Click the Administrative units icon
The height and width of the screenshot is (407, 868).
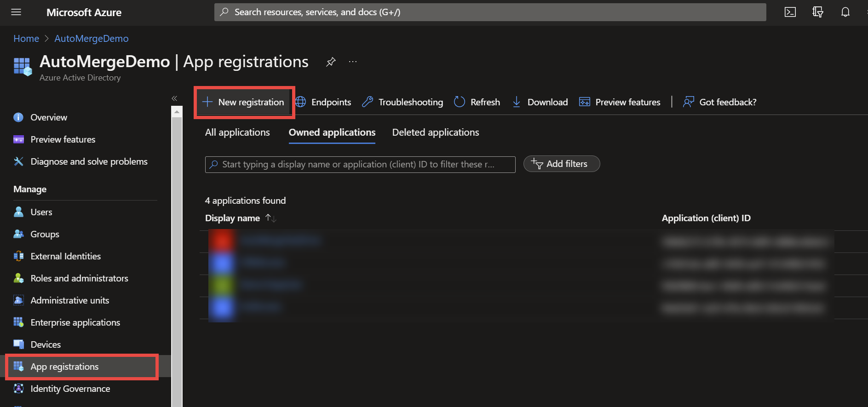tap(18, 300)
